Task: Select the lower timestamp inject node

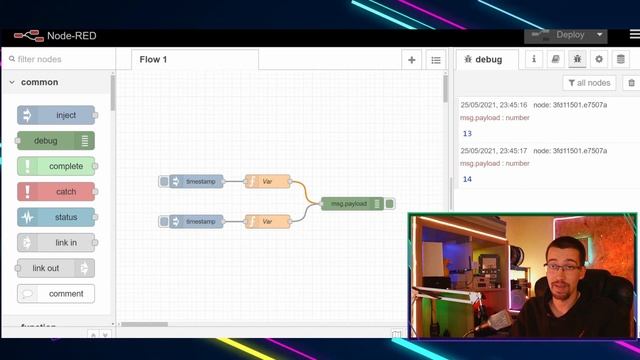Action: click(197, 221)
